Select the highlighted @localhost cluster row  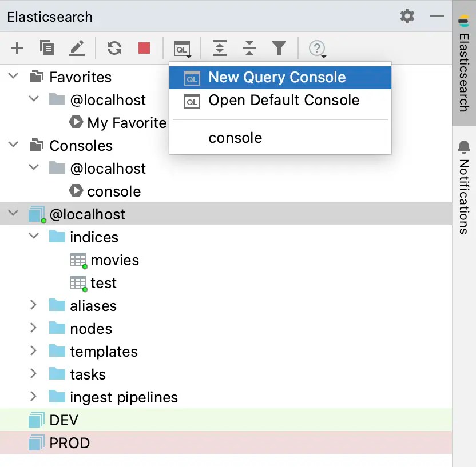point(226,214)
